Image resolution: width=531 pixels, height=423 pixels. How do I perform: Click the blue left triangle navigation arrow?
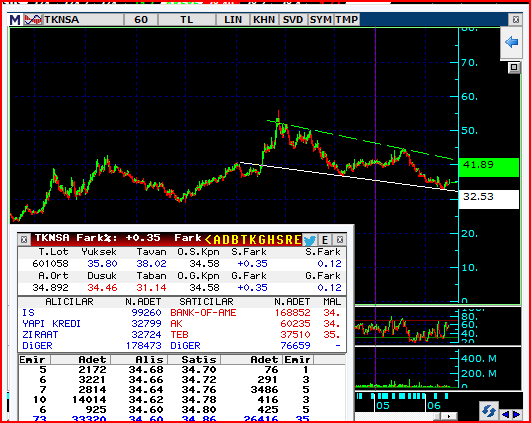pyautogui.click(x=506, y=415)
